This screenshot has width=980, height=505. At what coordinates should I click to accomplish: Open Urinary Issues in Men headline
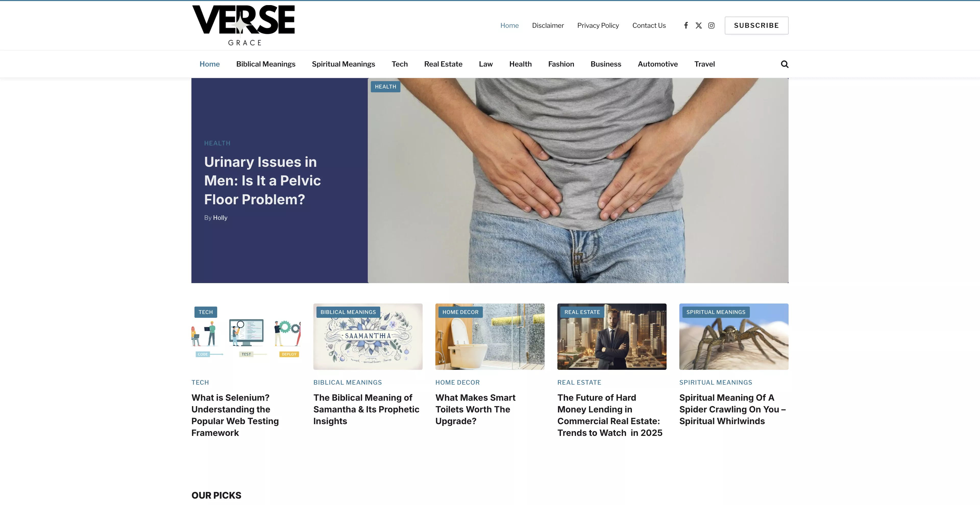(x=263, y=181)
